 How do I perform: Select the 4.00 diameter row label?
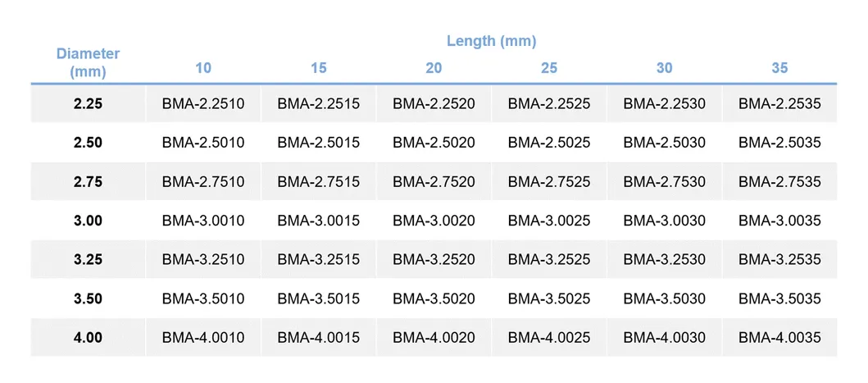tap(88, 337)
